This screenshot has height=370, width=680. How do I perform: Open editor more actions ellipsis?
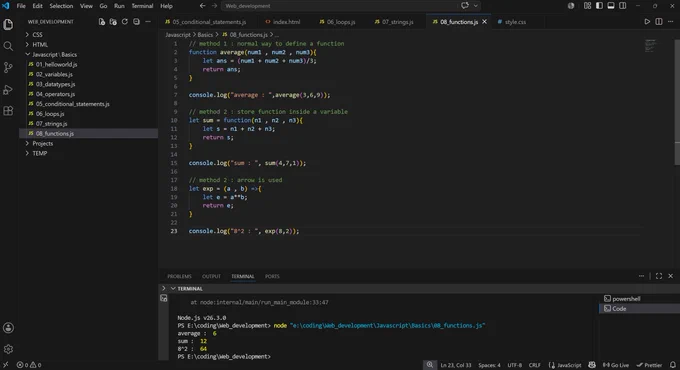pos(670,22)
